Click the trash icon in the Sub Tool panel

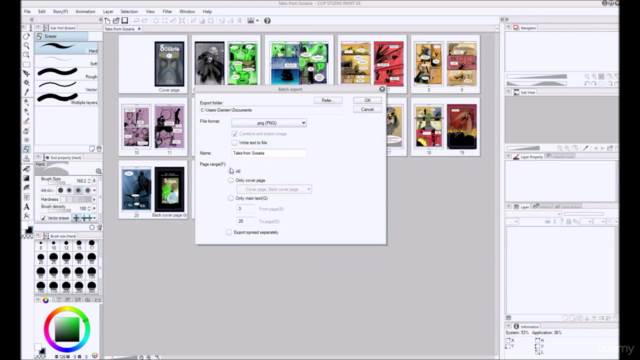tap(99, 149)
